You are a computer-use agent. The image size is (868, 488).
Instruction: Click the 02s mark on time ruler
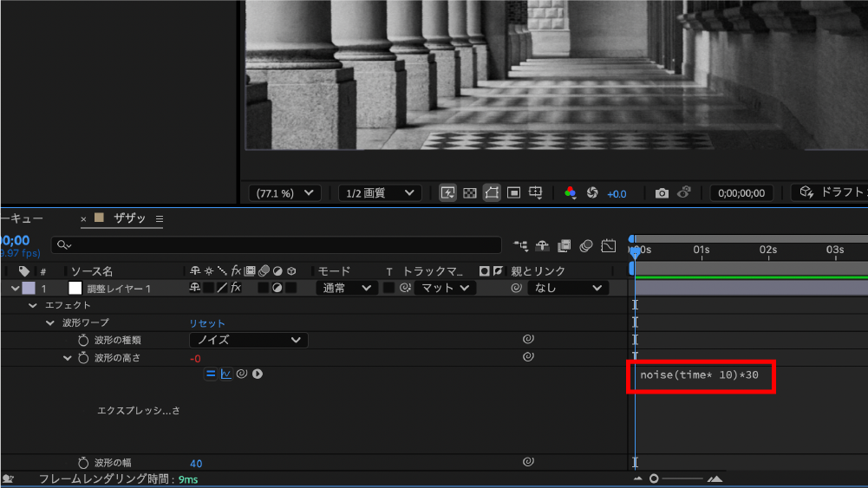(x=767, y=251)
